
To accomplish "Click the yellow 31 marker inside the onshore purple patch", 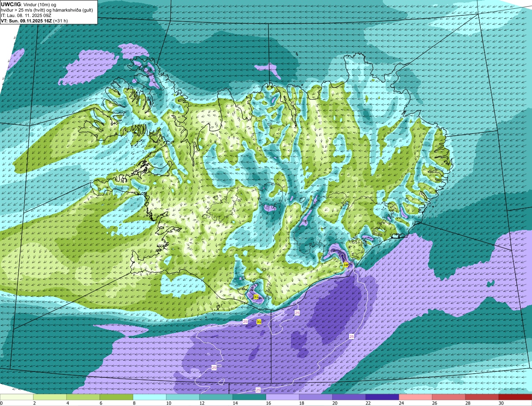I will pos(256,297).
